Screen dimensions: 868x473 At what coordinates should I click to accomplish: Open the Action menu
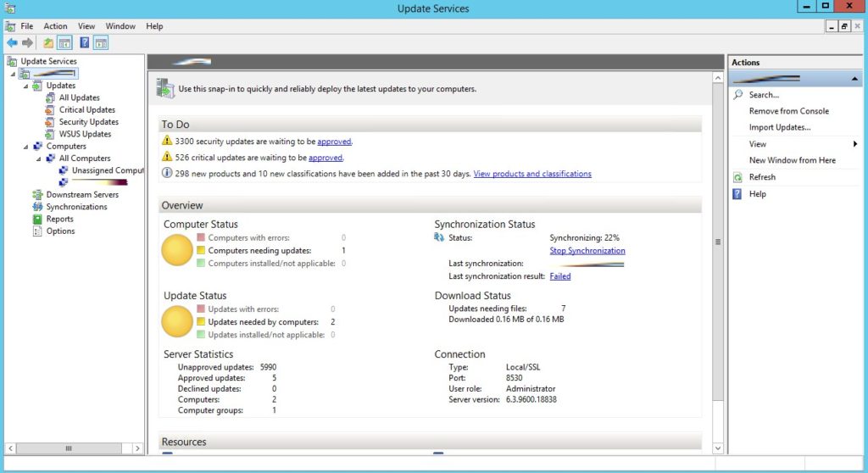(55, 26)
